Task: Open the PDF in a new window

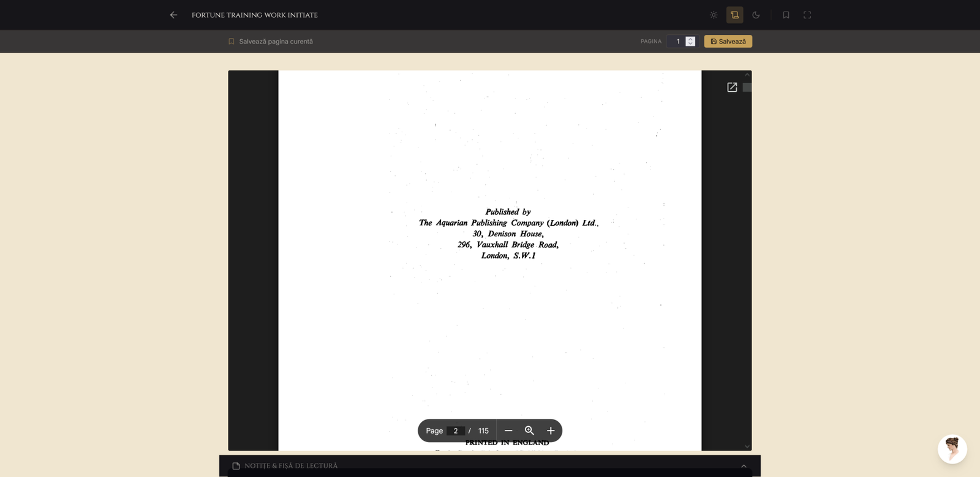Action: 732,88
